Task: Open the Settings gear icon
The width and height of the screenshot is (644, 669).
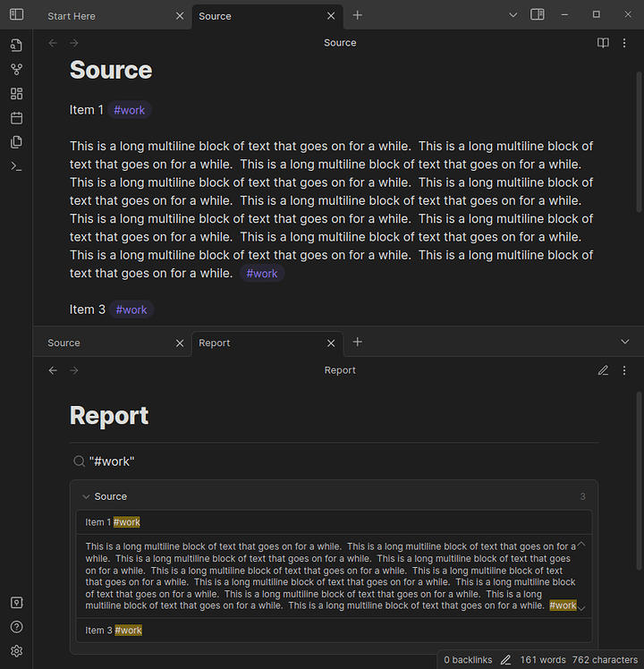Action: point(16,651)
